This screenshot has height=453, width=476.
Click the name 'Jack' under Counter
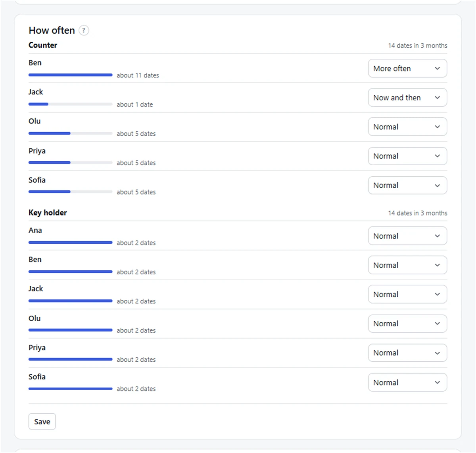tap(36, 92)
